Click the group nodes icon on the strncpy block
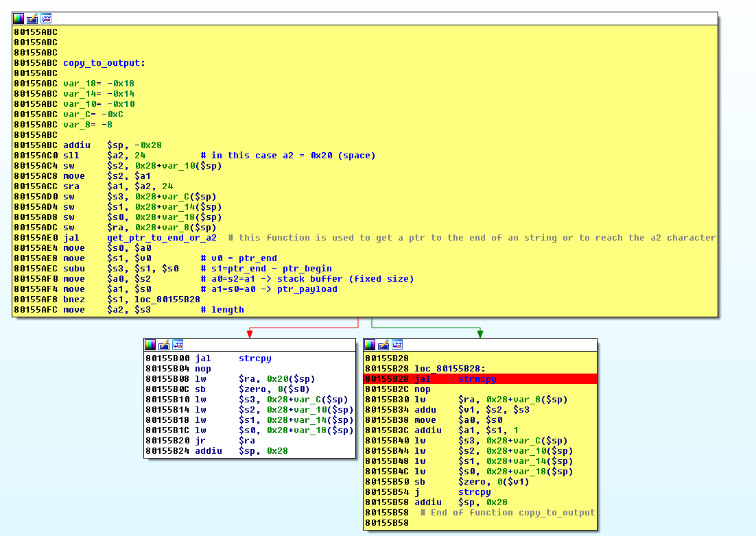 click(397, 345)
